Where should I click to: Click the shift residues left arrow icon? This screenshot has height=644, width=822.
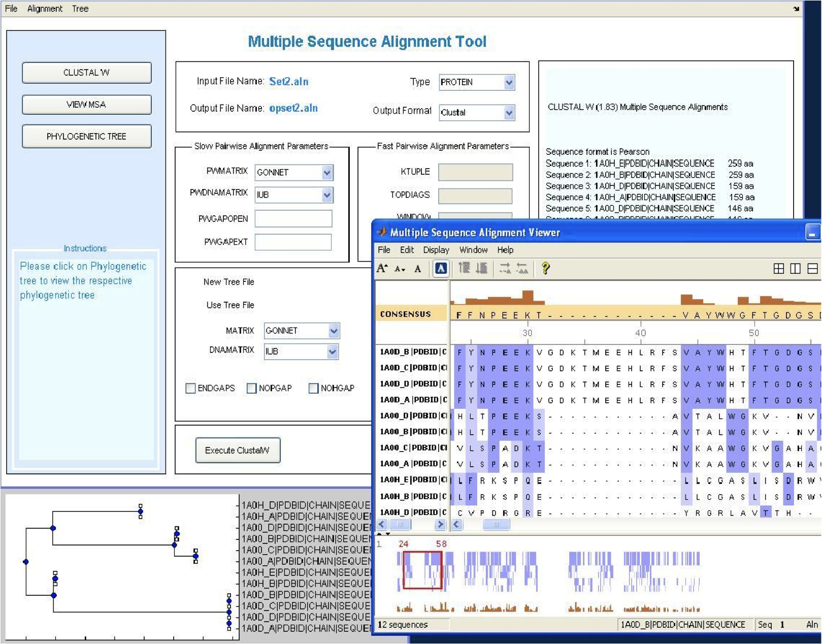click(522, 268)
